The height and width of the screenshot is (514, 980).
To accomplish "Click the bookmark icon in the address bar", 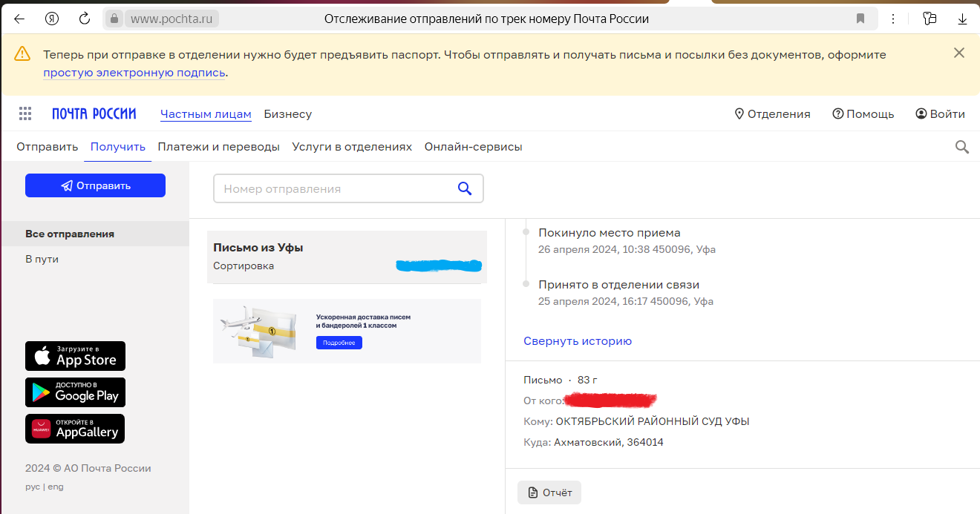I will [x=860, y=18].
